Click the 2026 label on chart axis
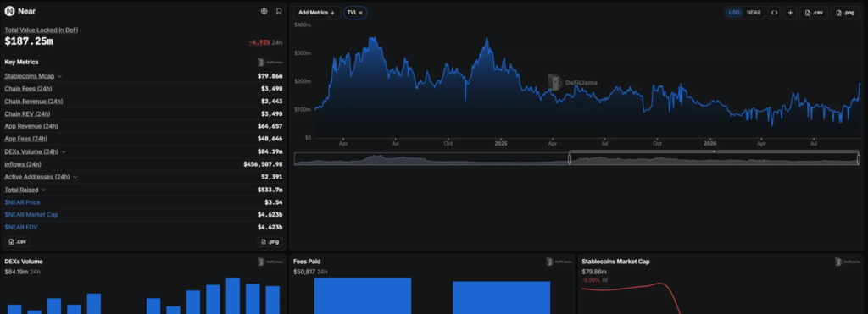Image resolution: width=868 pixels, height=314 pixels. click(x=710, y=143)
